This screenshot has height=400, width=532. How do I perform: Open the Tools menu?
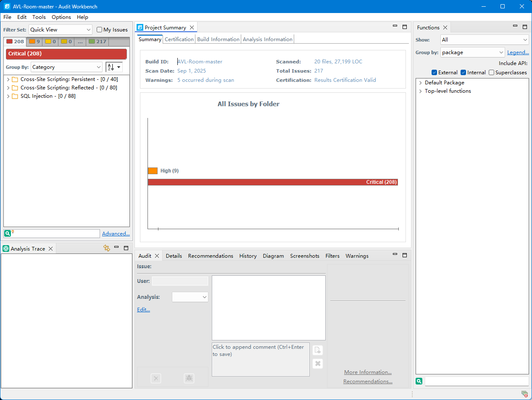[39, 17]
